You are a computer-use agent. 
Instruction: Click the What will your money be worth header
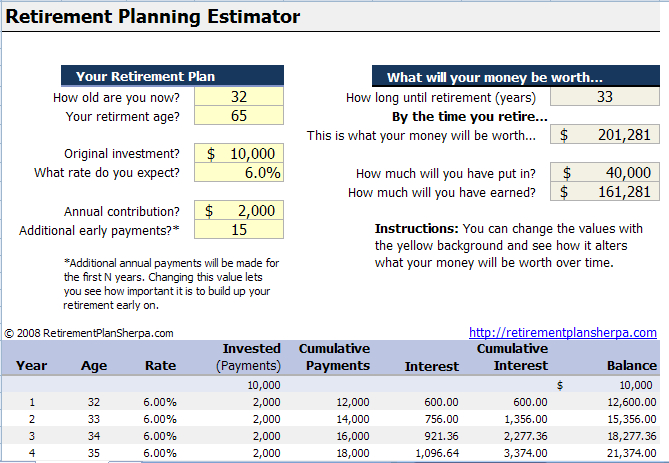(516, 77)
